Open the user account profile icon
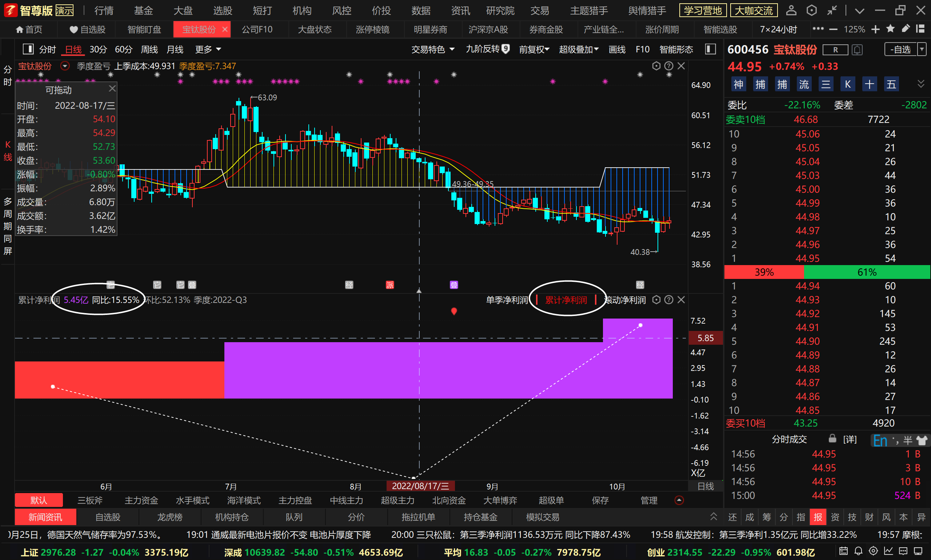 tap(791, 10)
